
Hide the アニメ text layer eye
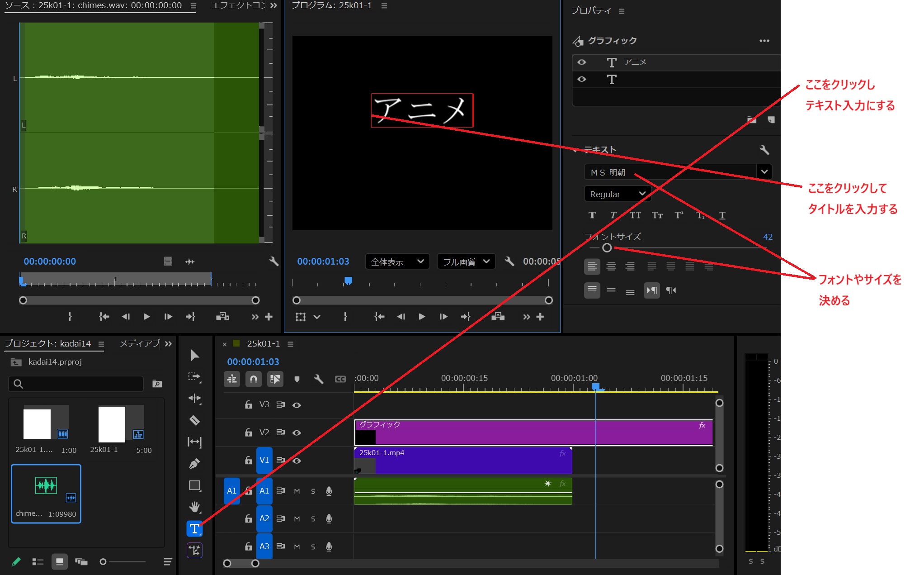[582, 62]
